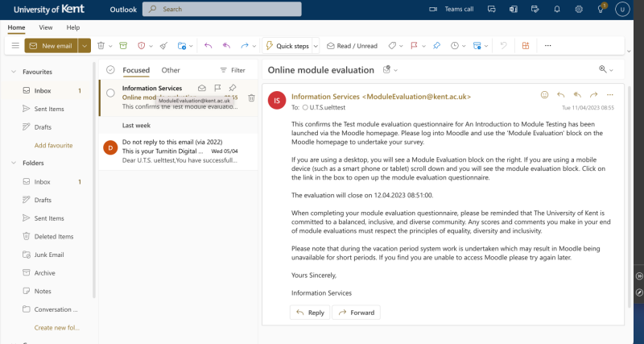644x344 pixels.
Task: Open the Teams call video icon
Action: point(433,9)
